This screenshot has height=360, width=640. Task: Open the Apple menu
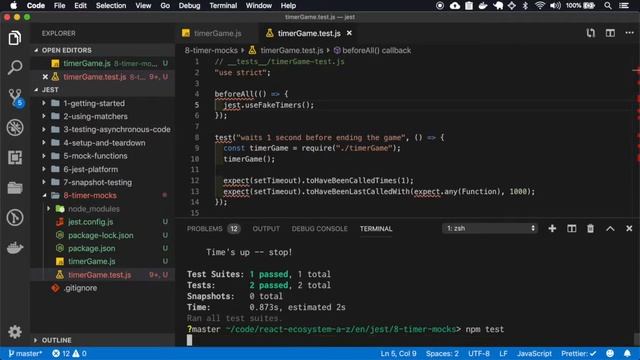tap(13, 6)
